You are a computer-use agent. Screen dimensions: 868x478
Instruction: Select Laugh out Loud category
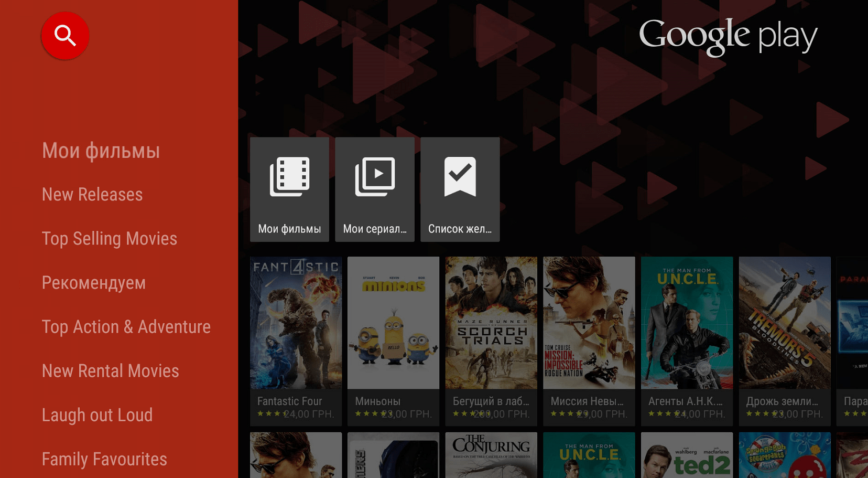97,415
